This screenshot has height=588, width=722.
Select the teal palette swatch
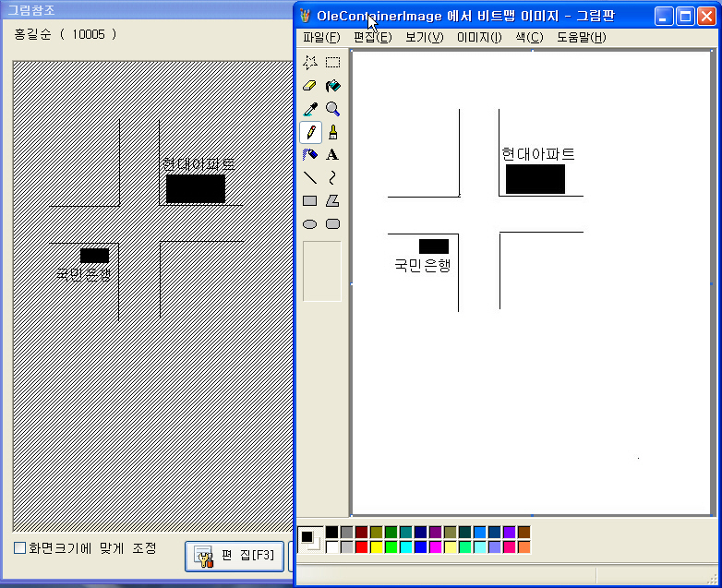[405, 533]
